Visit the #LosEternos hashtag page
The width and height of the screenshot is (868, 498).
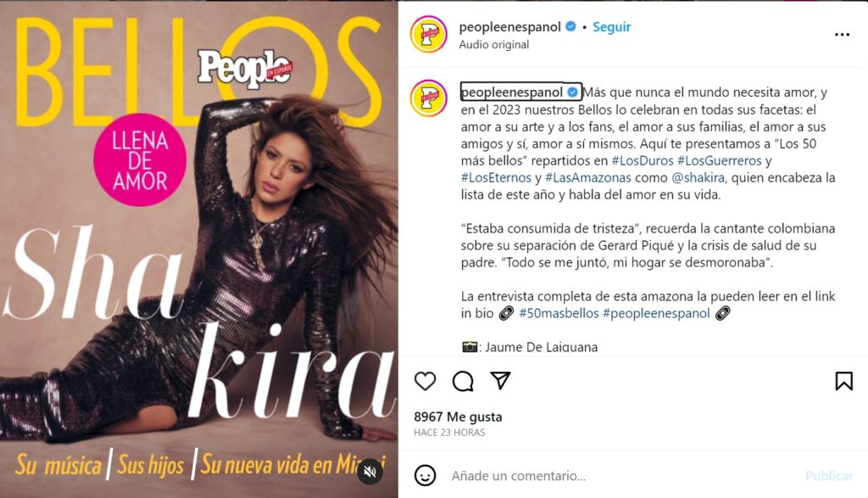(496, 178)
